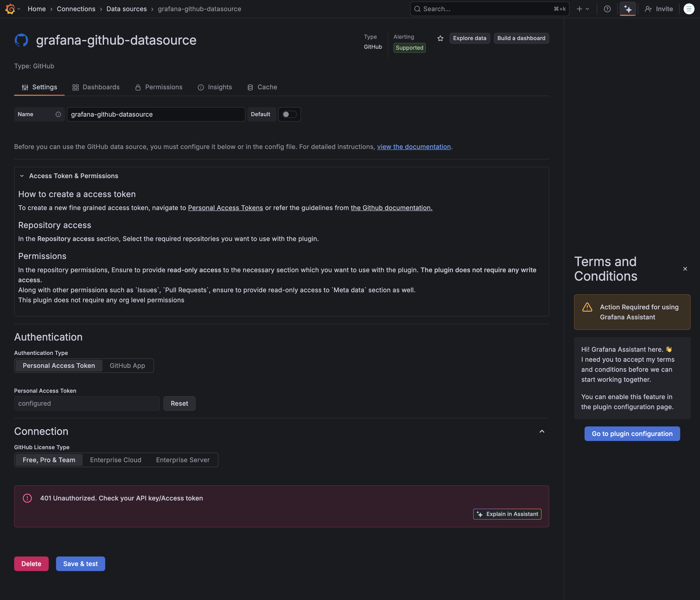
Task: Close the Terms and Conditions panel
Action: coord(685,269)
